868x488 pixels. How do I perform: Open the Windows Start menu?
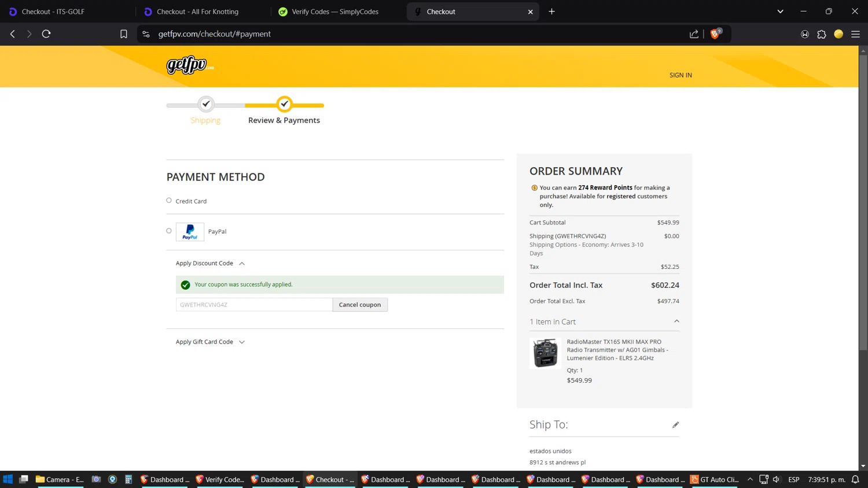8,479
